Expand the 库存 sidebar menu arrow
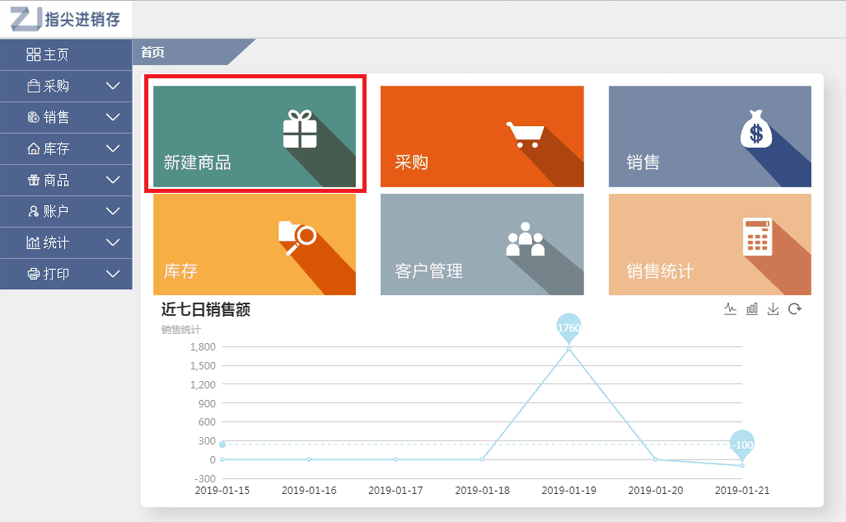This screenshot has height=522, width=846. pyautogui.click(x=113, y=149)
